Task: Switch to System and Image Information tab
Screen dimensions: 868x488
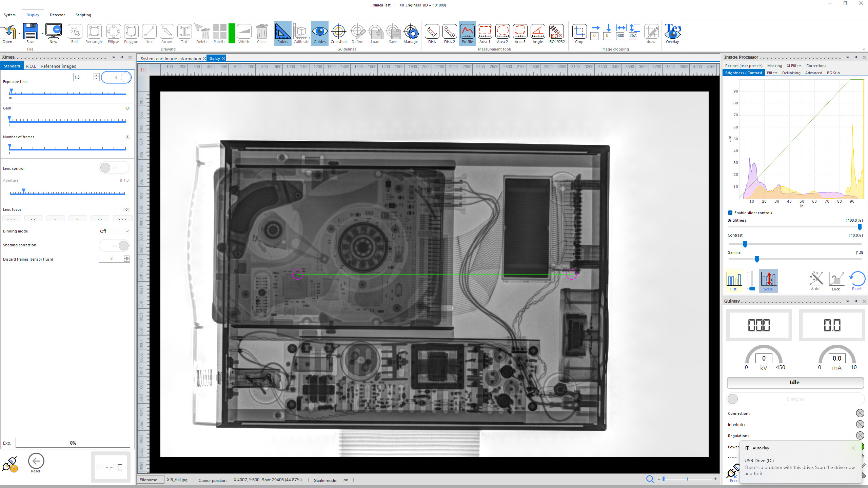Action: pyautogui.click(x=171, y=59)
